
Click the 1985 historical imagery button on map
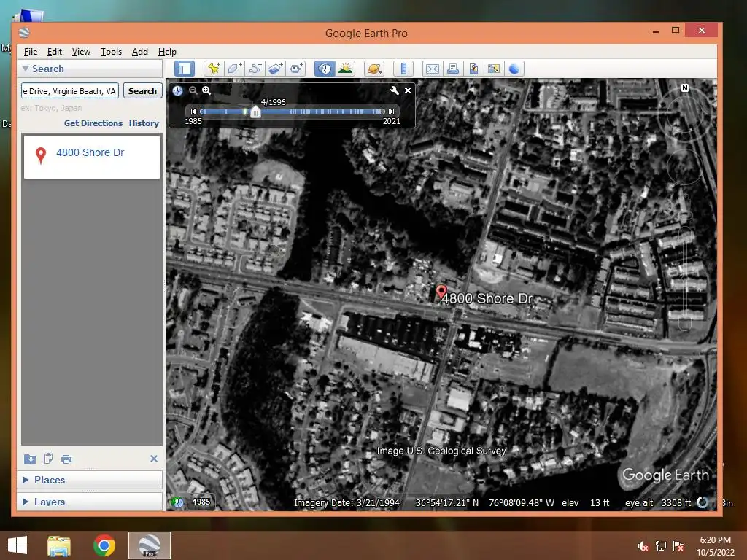(201, 502)
